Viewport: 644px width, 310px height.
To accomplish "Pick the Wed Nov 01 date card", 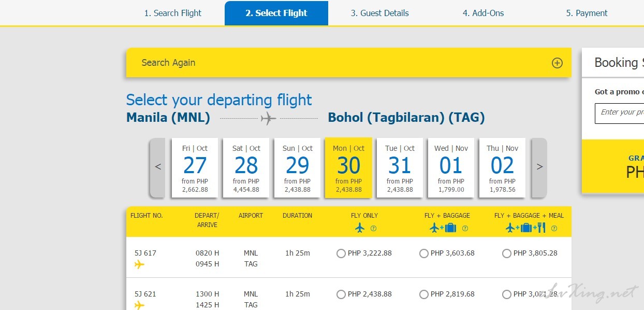I will click(x=451, y=168).
